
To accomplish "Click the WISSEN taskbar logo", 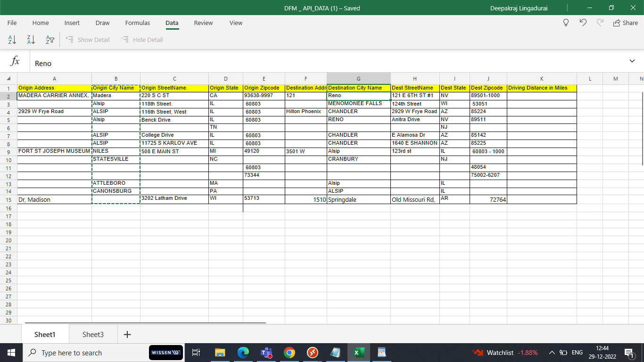I will (166, 353).
